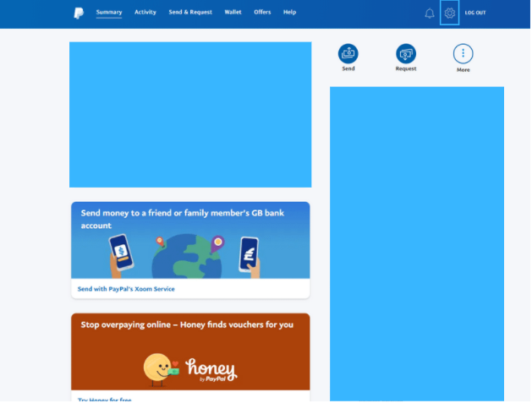
Task: Open the Offers tab
Action: pyautogui.click(x=263, y=12)
